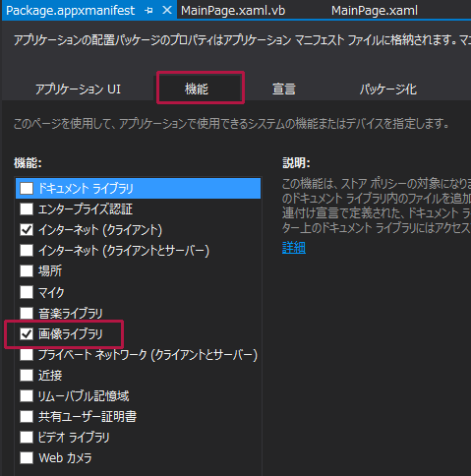Enable エンタープライズ認証 checkbox
Image resolution: width=471 pixels, height=476 pixels.
coord(27,208)
